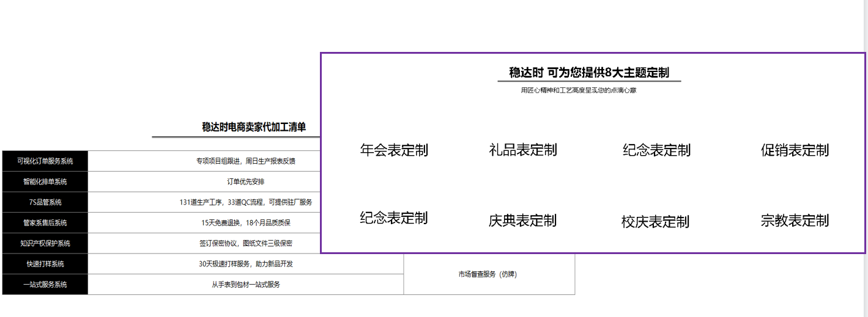The width and height of the screenshot is (868, 317).
Task: Select the 一站式服务系统 label cell
Action: point(45,285)
